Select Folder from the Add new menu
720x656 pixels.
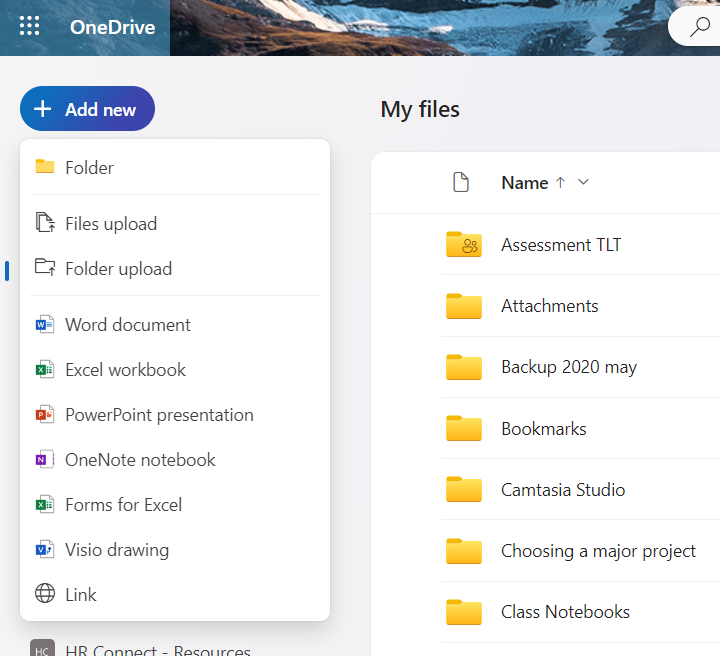(89, 168)
